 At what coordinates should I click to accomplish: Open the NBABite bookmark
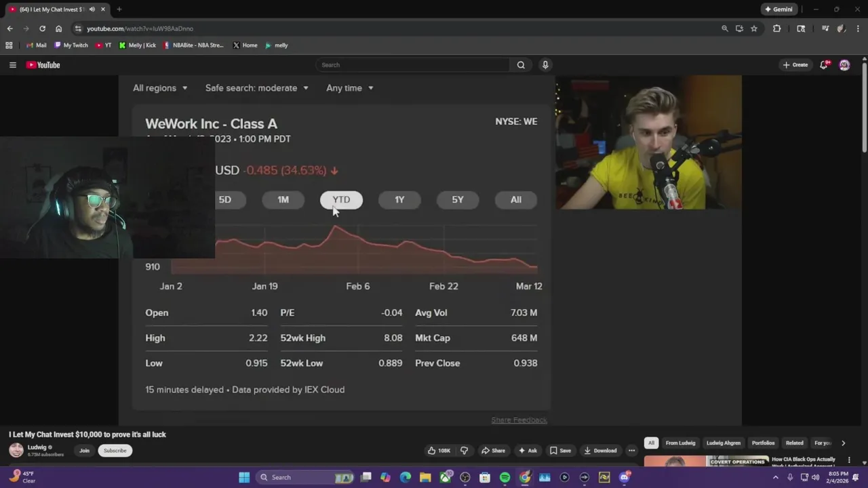coord(193,45)
